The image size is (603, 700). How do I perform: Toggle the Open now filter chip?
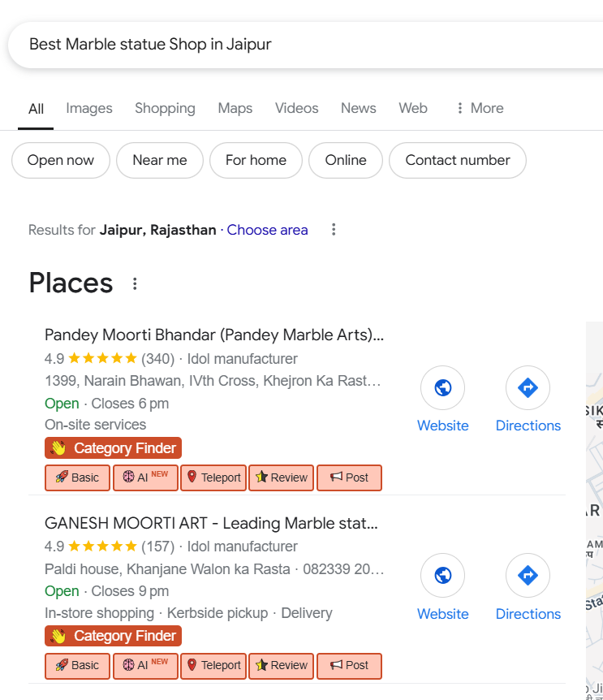click(x=61, y=160)
